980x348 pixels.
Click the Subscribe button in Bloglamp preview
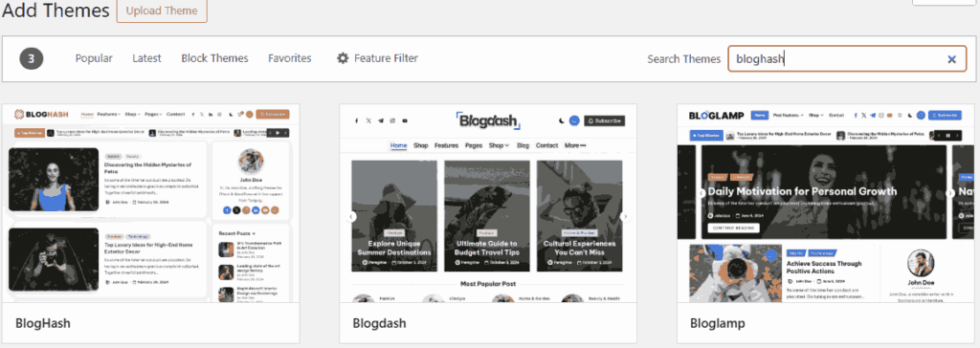pos(945,116)
